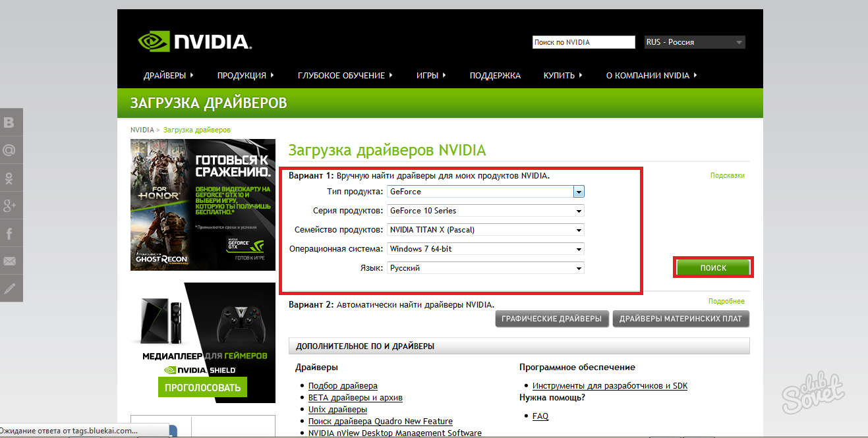Click the NVIDIA logo in the header
Screen dimensions: 868x438
[x=194, y=42]
